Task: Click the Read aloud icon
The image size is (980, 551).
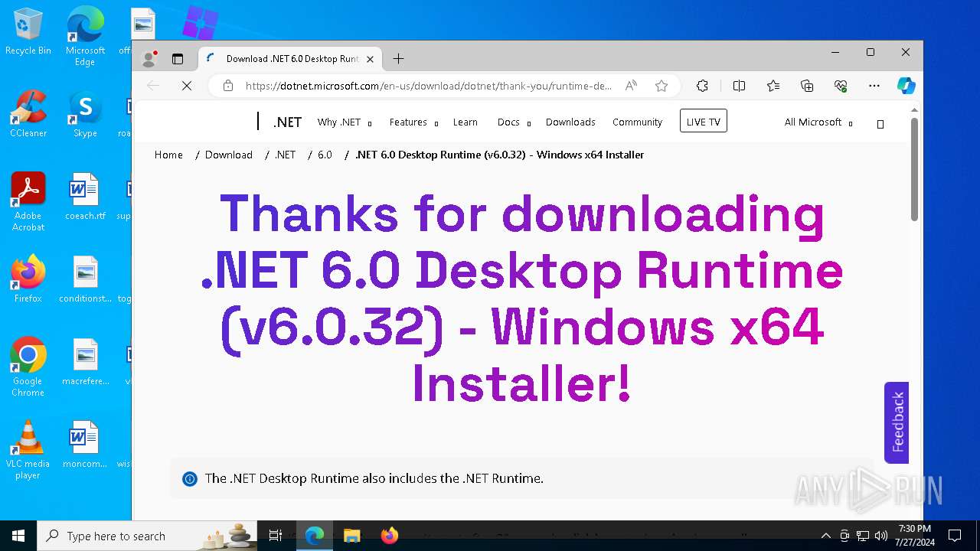Action: point(631,86)
